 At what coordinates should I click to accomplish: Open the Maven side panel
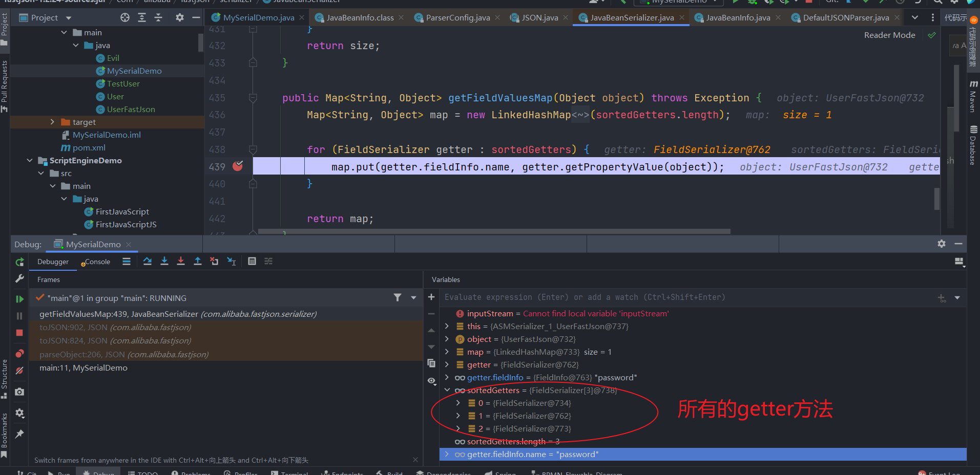[973, 95]
